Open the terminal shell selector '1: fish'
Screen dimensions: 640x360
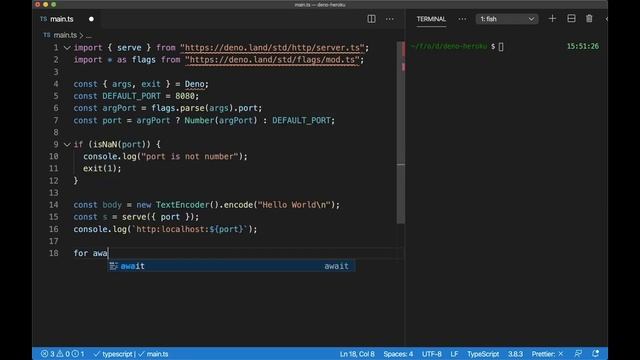[x=507, y=19]
